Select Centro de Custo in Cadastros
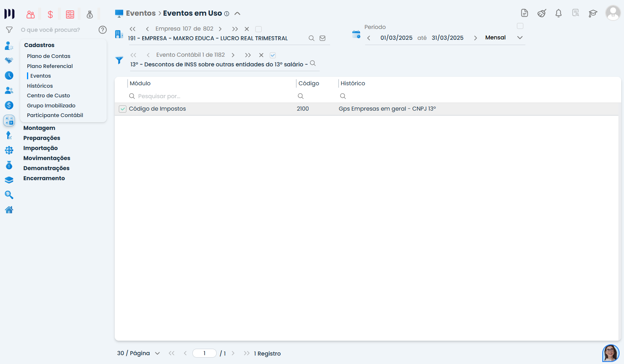Viewport: 624px width, 364px height. point(48,95)
